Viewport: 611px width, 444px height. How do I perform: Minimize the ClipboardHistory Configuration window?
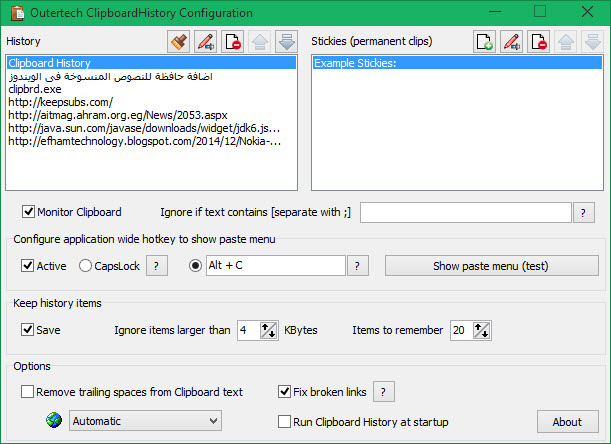pyautogui.click(x=495, y=12)
